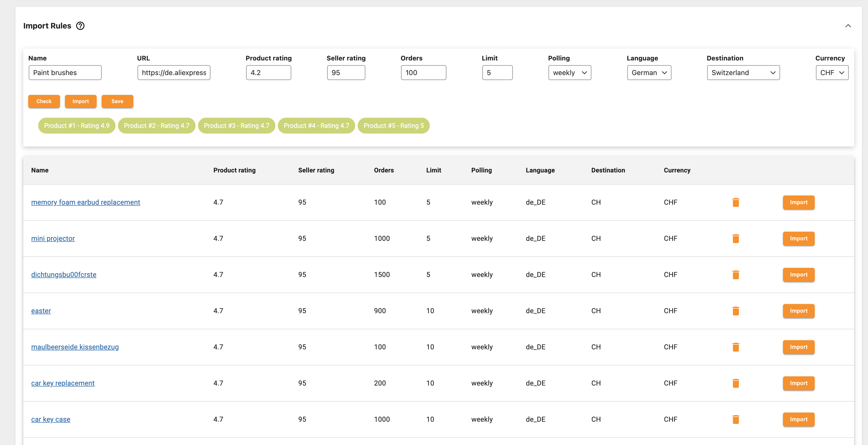Screen dimensions: 868x445
Task: Click the Polling table column header
Action: click(482, 170)
